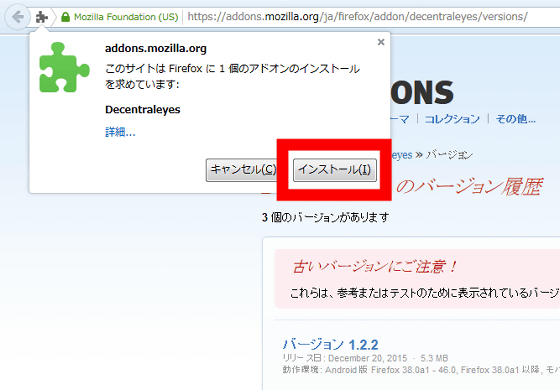Click the green puzzle piece add-on icon
This screenshot has width=560, height=390.
[x=64, y=67]
